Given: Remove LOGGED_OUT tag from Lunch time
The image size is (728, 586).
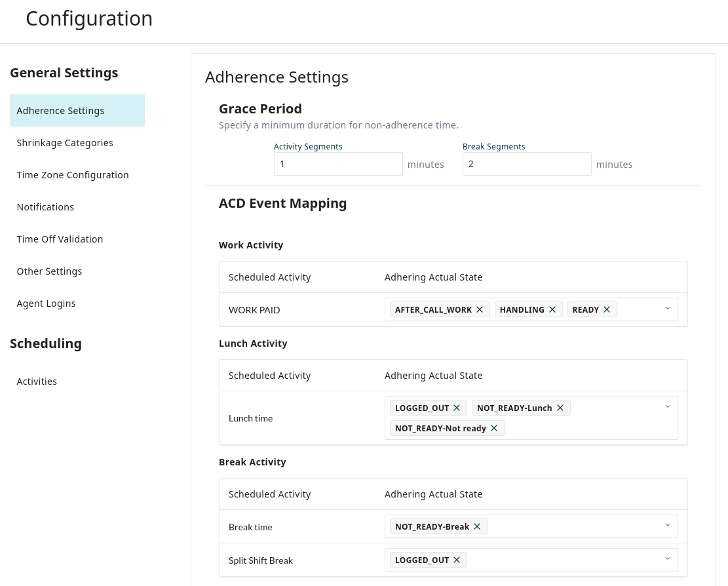Looking at the screenshot, I should click(x=457, y=408).
